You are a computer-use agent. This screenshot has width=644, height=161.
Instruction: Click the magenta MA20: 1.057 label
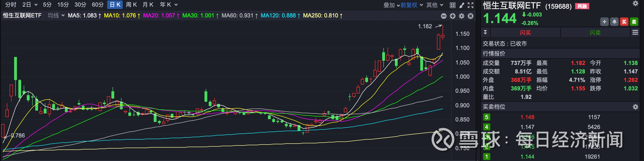pos(161,16)
